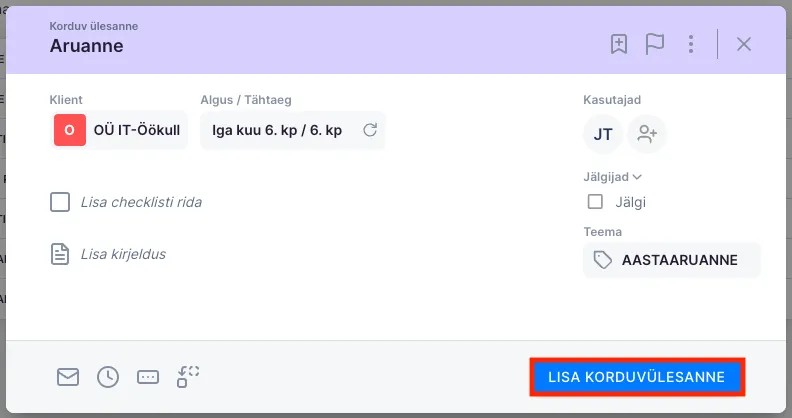Click the add user icon
The width and height of the screenshot is (792, 418).
coord(647,134)
